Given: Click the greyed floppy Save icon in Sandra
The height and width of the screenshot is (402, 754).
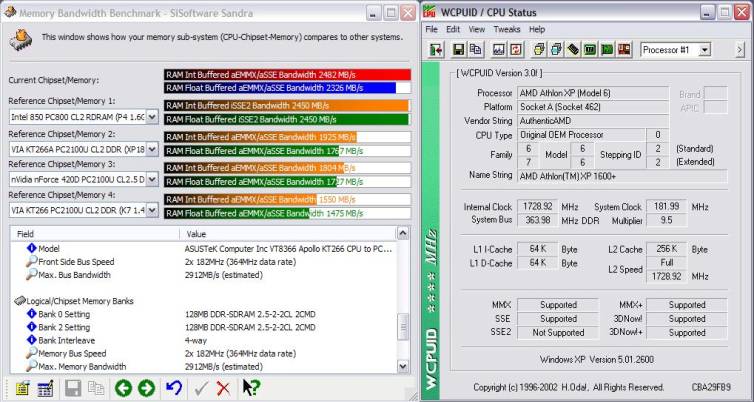Looking at the screenshot, I should [x=73, y=388].
